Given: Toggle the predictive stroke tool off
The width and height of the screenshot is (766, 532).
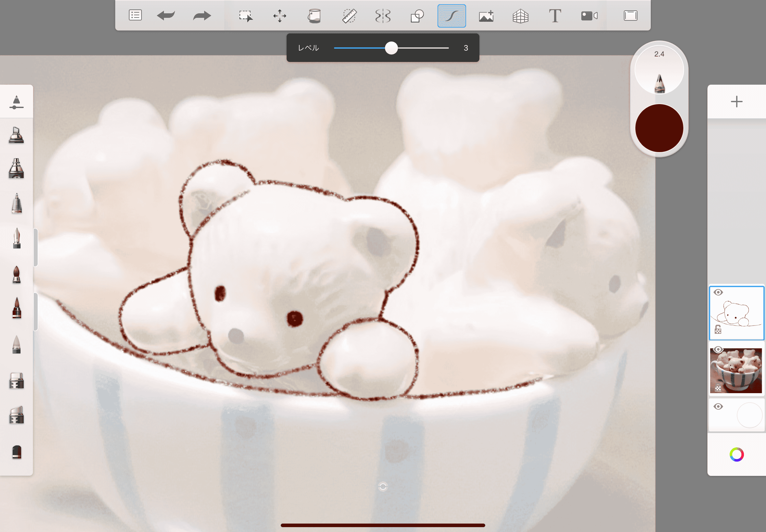Looking at the screenshot, I should tap(451, 16).
